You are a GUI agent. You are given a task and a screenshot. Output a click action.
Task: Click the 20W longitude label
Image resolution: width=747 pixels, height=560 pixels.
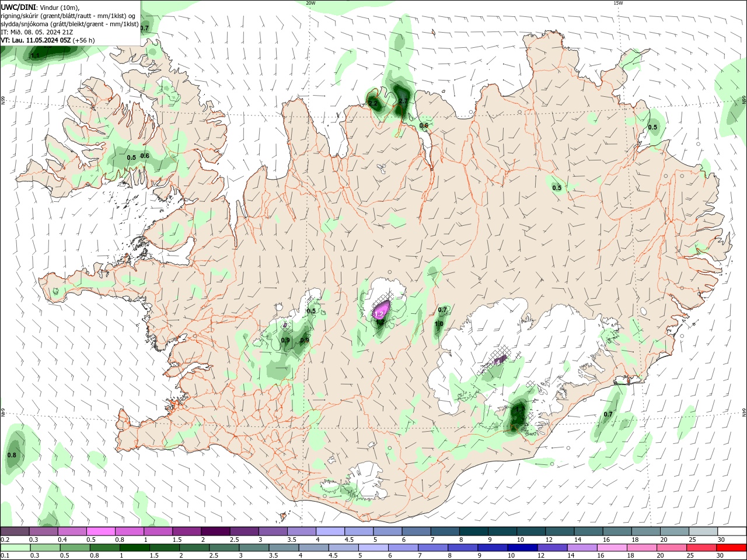310,3
